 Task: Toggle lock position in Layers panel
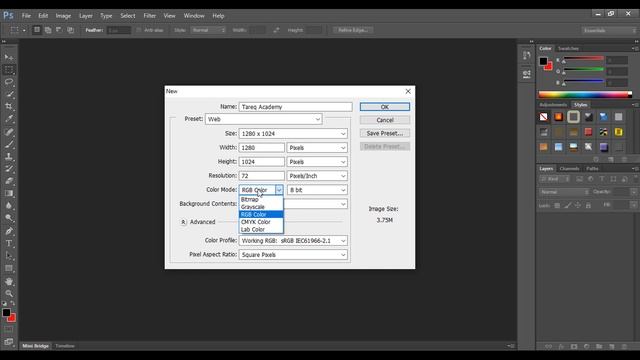pos(578,205)
